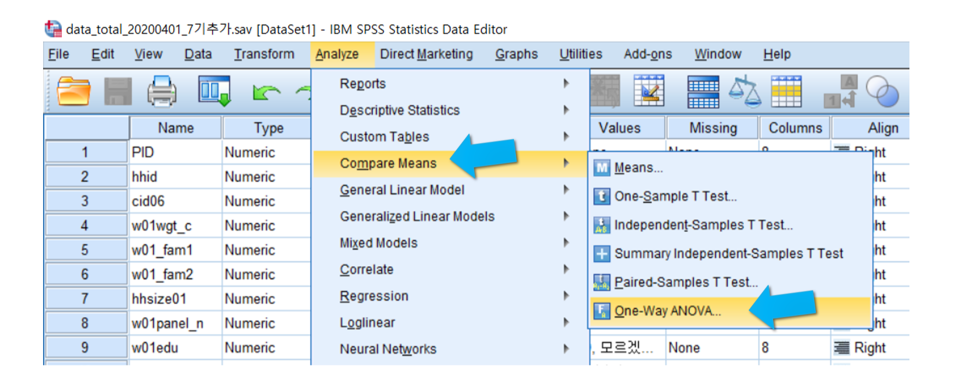Click the Open data document folder icon
This screenshot has height=387, width=980.
73,91
